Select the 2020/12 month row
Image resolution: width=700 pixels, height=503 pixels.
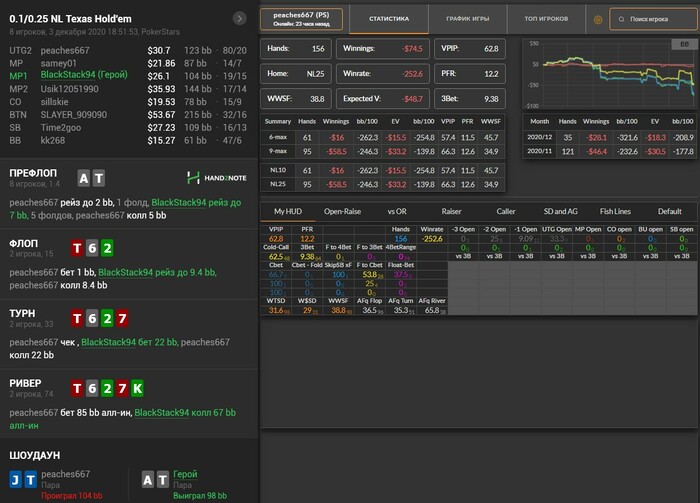coord(610,137)
